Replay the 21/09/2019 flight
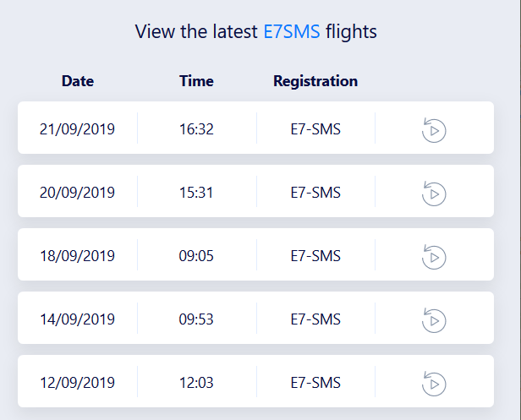Viewport: 521px width, 420px height. [434, 129]
